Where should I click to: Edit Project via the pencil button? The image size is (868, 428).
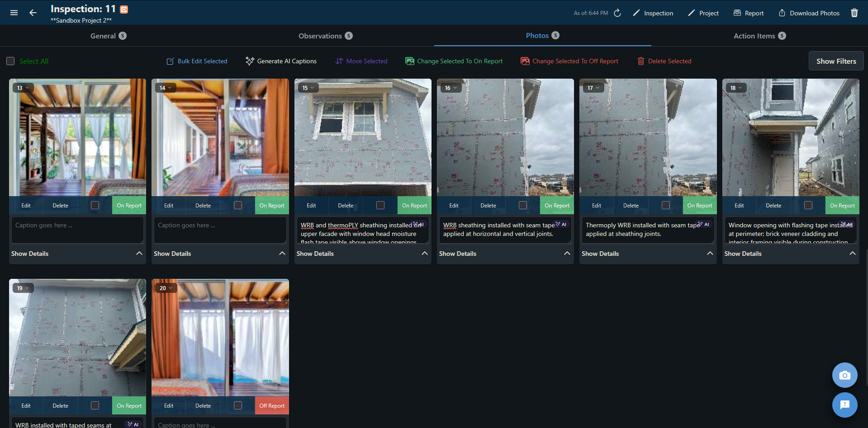[703, 13]
